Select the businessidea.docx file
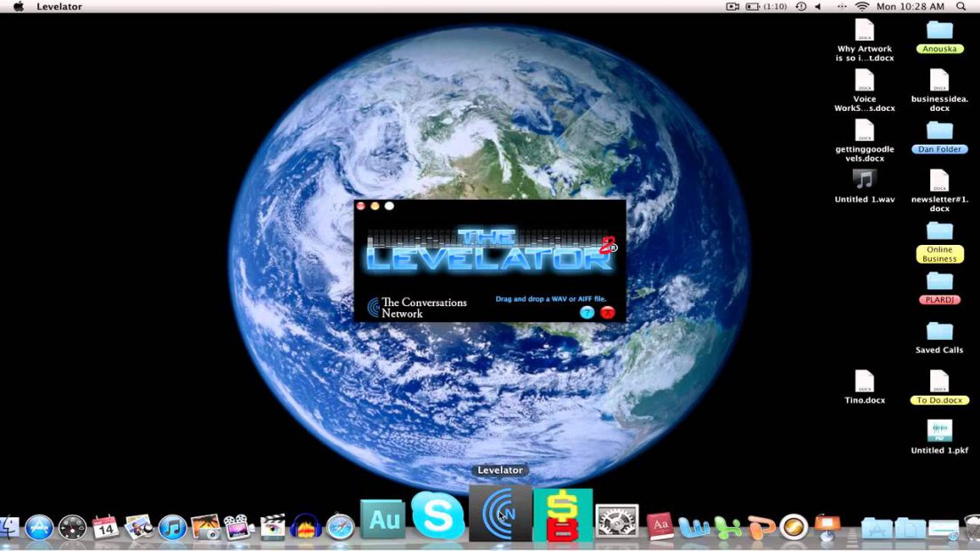The height and width of the screenshot is (551, 980). [x=939, y=91]
